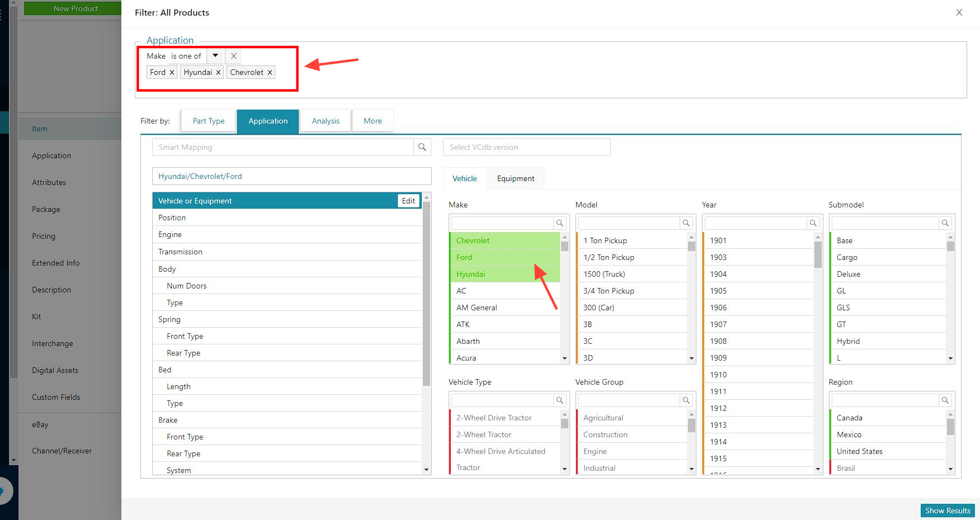
Task: Select 1500 (Truck) in Model list
Action: [631, 274]
